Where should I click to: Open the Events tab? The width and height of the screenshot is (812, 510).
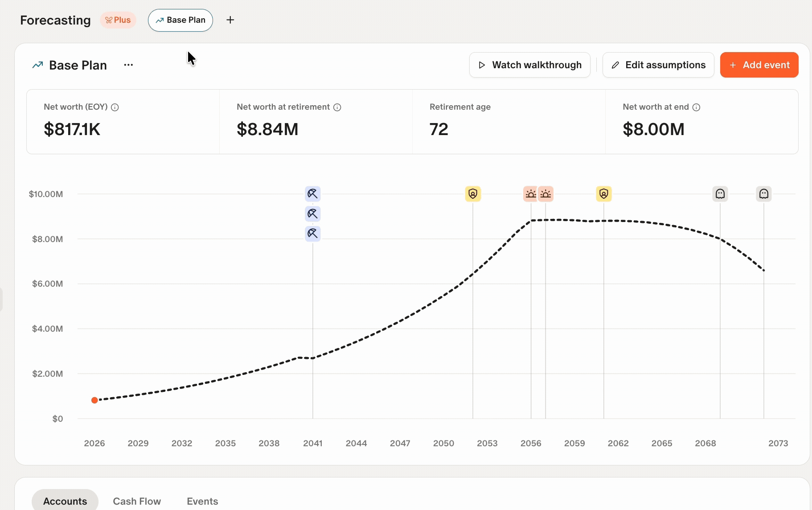202,501
